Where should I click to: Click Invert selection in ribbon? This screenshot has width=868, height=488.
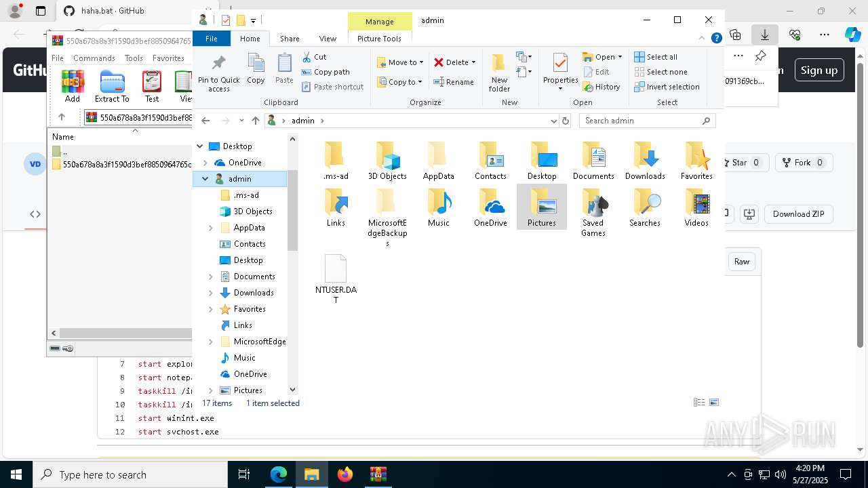(667, 87)
